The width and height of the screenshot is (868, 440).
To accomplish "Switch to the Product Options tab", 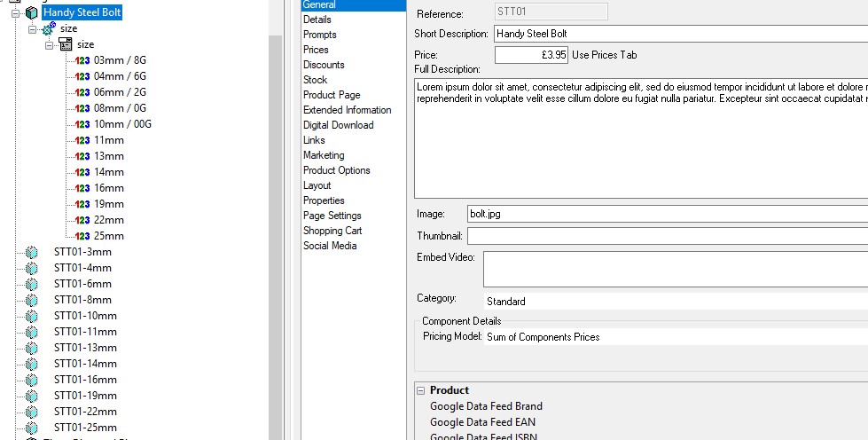I will (x=336, y=170).
